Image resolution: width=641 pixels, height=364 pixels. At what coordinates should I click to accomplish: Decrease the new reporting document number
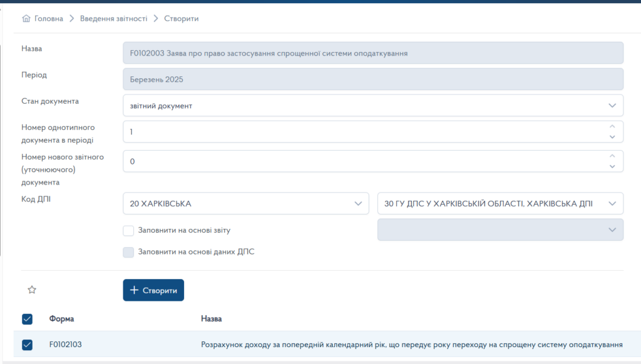[x=612, y=166]
